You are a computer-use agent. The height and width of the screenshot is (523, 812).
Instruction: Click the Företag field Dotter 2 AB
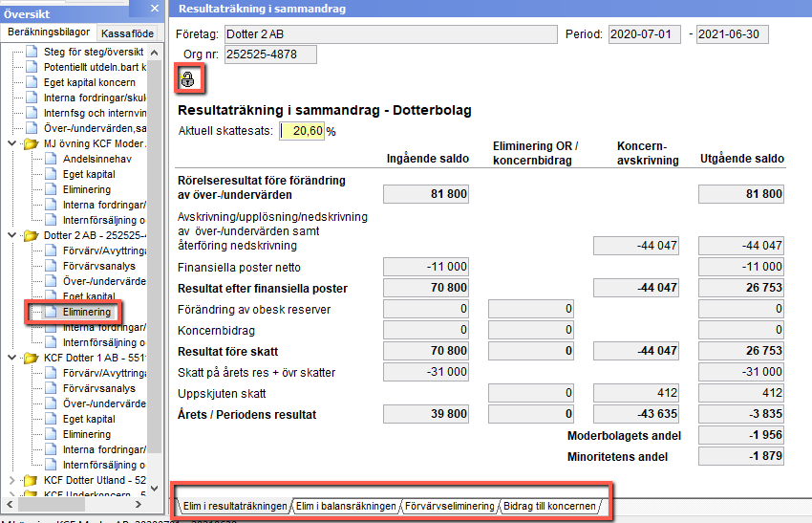pos(391,34)
